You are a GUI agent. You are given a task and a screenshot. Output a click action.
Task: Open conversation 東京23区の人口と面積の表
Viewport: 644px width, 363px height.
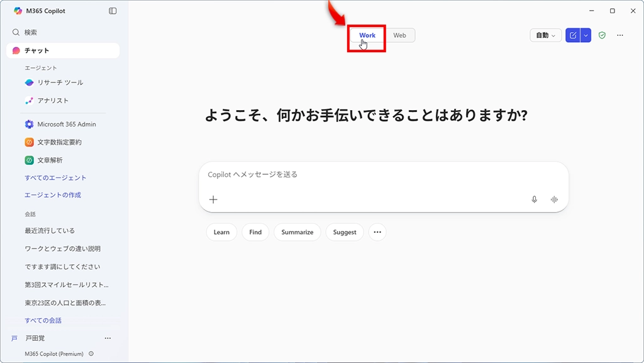click(x=65, y=303)
